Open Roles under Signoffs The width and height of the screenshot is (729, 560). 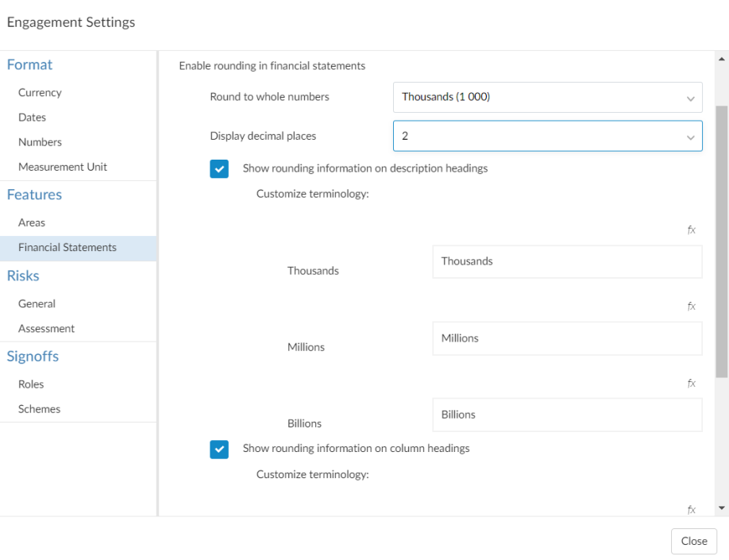coord(31,384)
